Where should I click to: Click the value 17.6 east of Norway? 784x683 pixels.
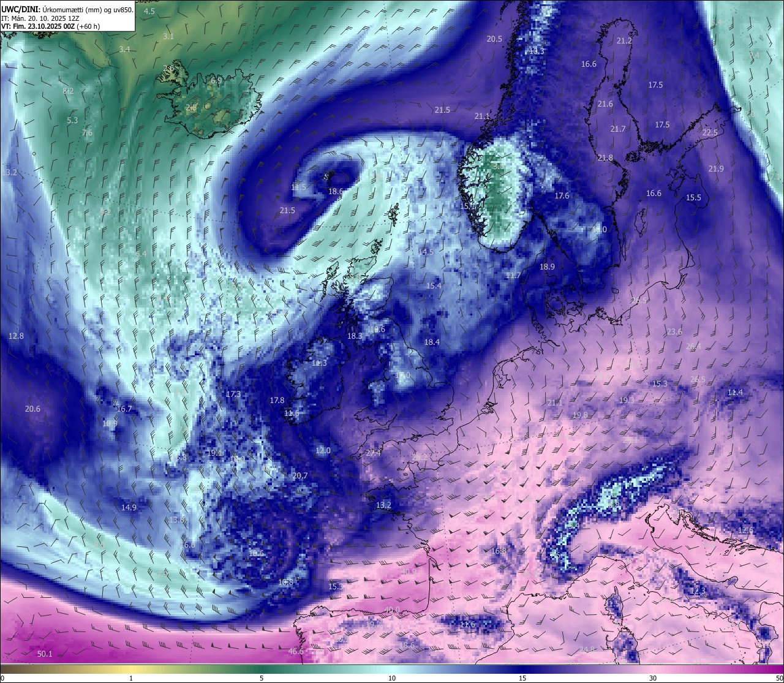562,196
